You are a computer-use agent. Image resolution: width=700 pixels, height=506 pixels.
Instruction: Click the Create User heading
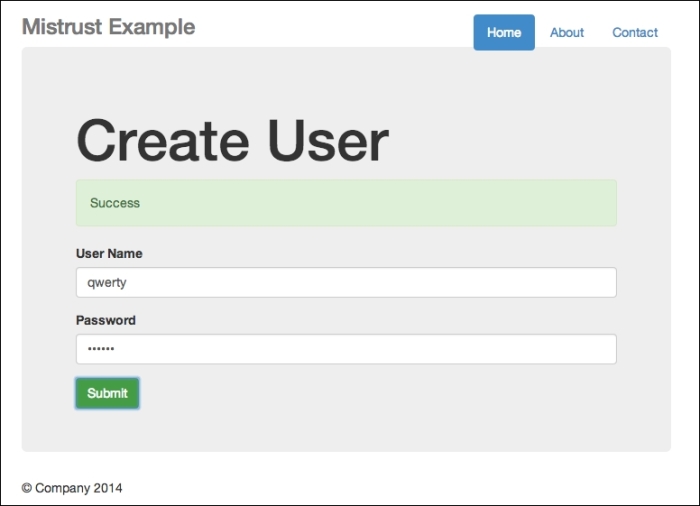[232, 141]
